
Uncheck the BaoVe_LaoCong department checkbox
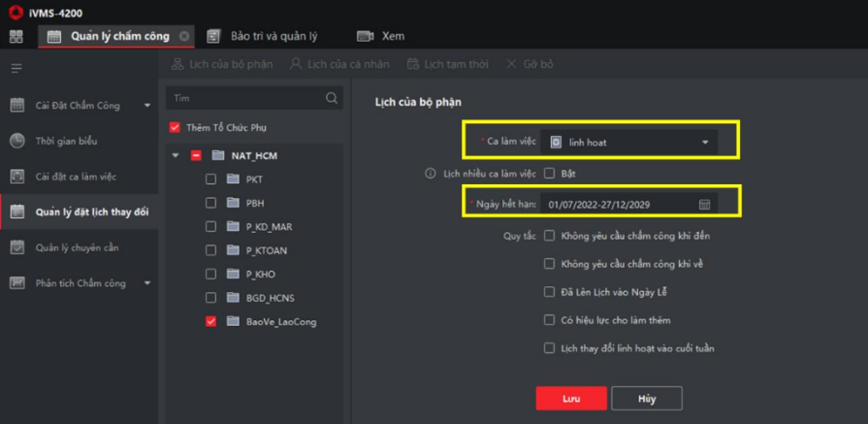tap(210, 321)
